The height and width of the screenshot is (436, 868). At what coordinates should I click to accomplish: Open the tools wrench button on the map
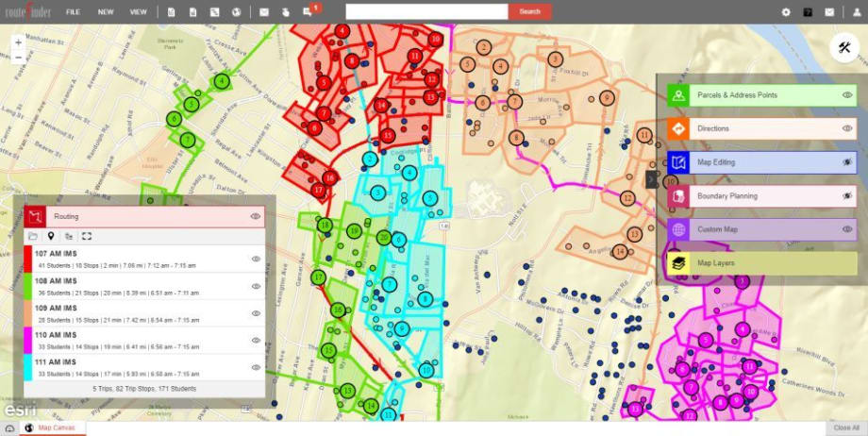click(843, 47)
